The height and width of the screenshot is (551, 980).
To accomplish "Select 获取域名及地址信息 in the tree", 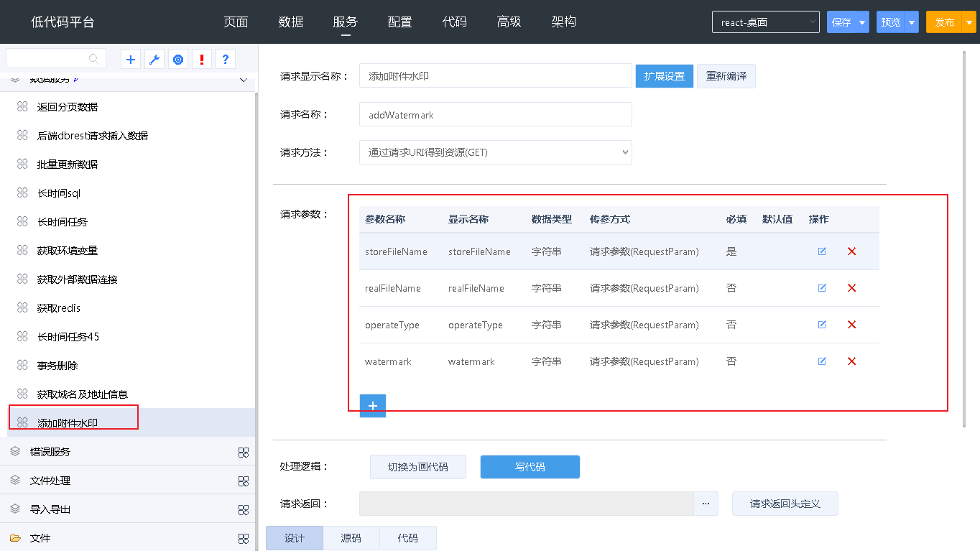I will 83,394.
